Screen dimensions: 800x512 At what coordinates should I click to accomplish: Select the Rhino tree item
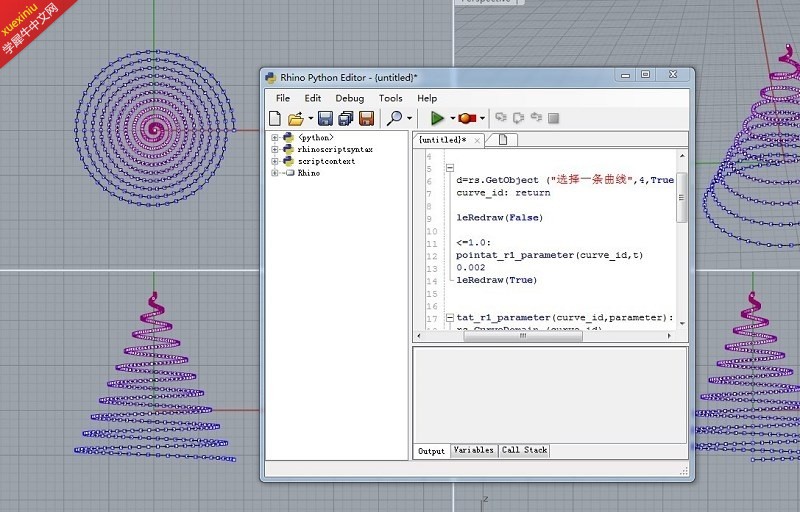(309, 173)
